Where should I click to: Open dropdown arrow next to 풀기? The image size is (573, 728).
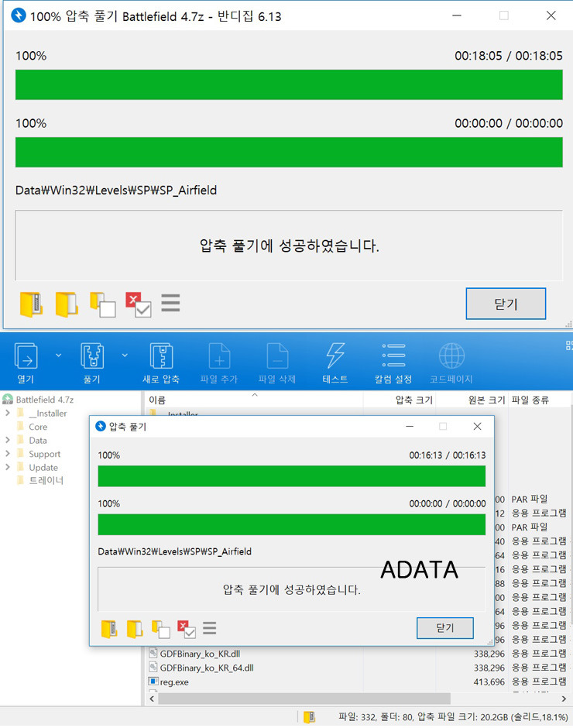125,355
